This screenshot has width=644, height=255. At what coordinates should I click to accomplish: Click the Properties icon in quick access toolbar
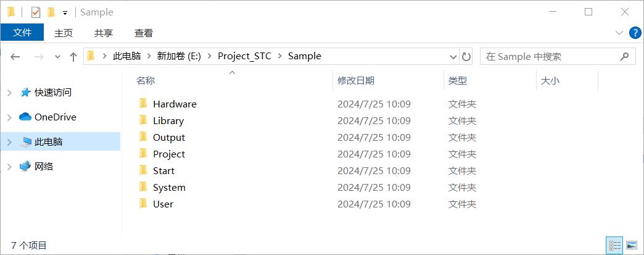point(36,12)
